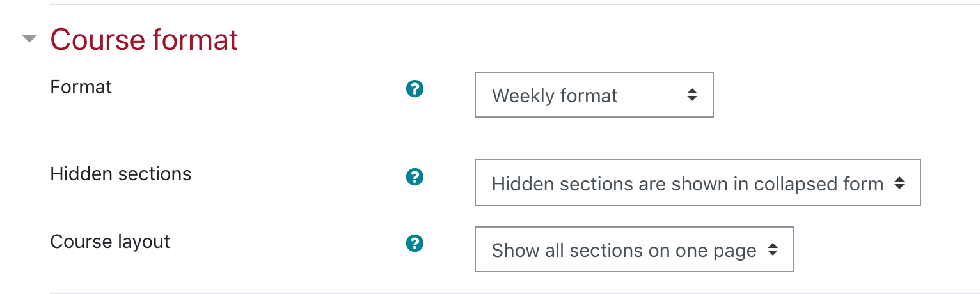Click the arrows on Course layout selector

(x=773, y=250)
